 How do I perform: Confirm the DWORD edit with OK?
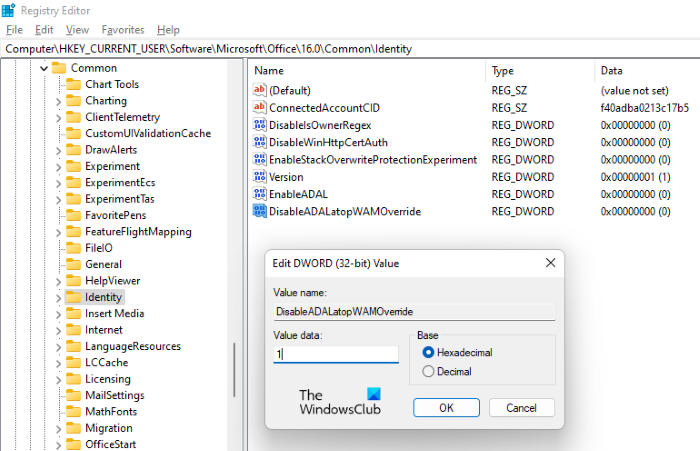click(x=446, y=408)
